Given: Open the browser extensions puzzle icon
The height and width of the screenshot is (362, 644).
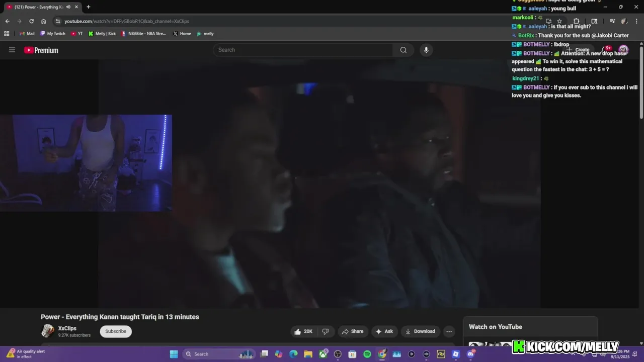Looking at the screenshot, I should click(577, 21).
